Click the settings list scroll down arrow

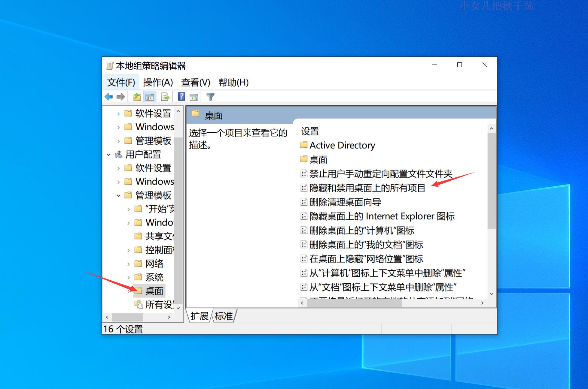pos(492,294)
